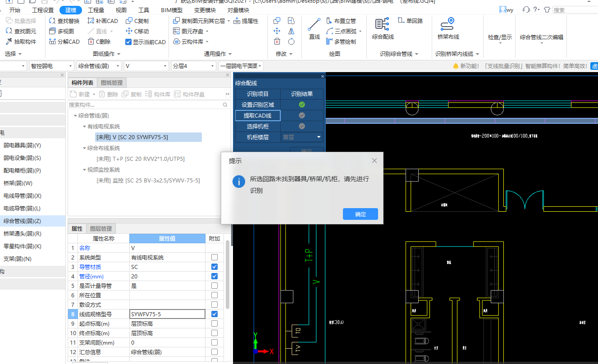Check 附加 checkbox for 所在位置 row
598x364 pixels.
coord(215,295)
